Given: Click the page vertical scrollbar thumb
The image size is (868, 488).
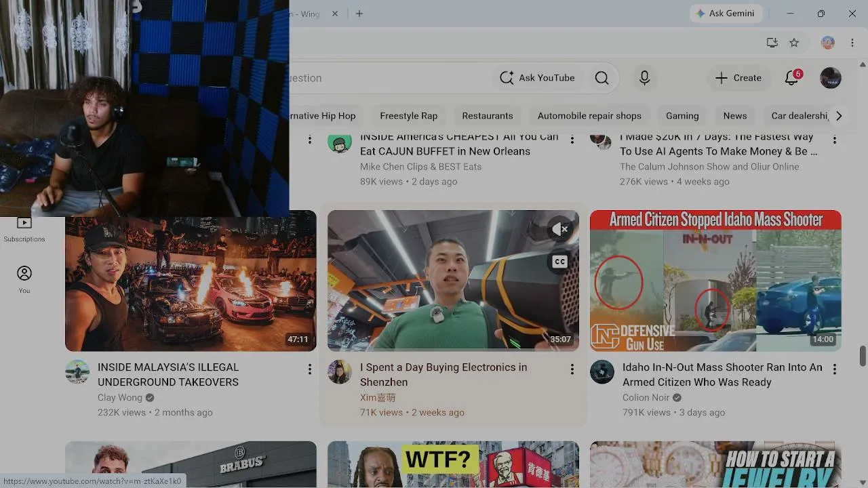Looking at the screenshot, I should 863,356.
